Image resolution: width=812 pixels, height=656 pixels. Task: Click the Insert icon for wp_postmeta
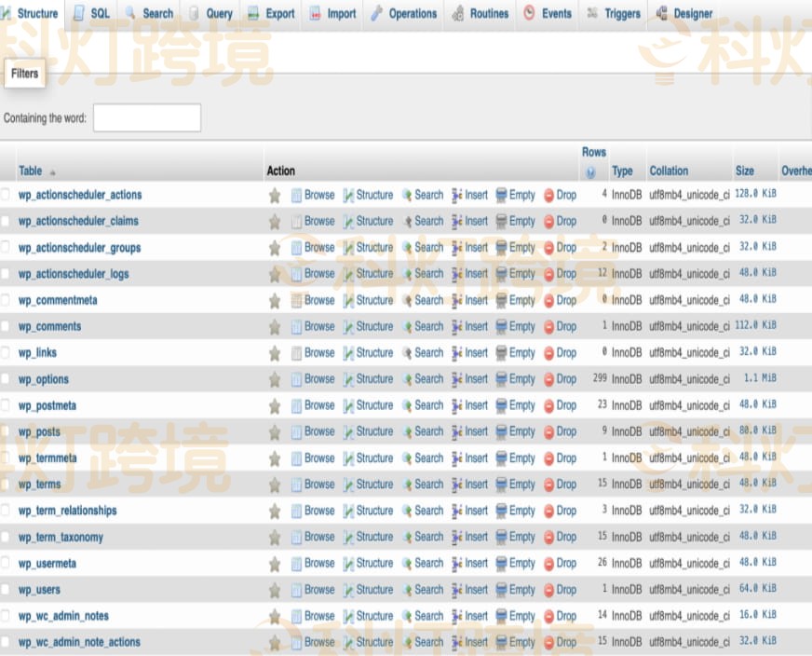tap(457, 406)
